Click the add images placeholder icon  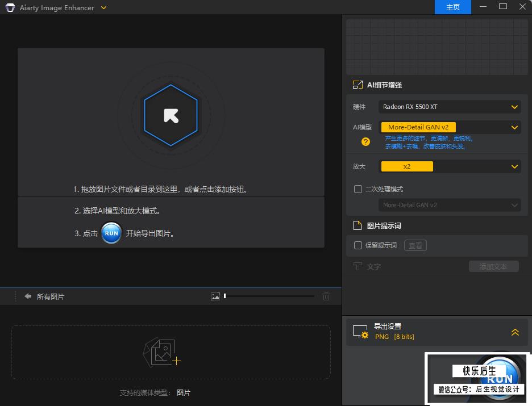[x=162, y=352]
